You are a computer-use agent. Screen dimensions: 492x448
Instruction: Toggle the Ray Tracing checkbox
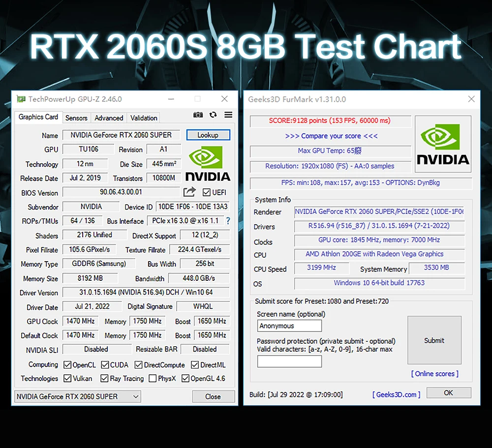tap(104, 378)
